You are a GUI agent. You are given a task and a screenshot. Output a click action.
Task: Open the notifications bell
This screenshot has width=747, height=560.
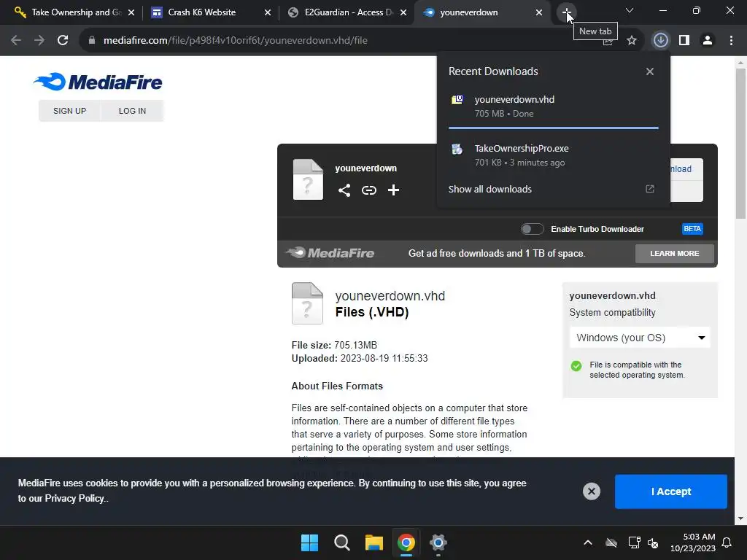point(727,542)
